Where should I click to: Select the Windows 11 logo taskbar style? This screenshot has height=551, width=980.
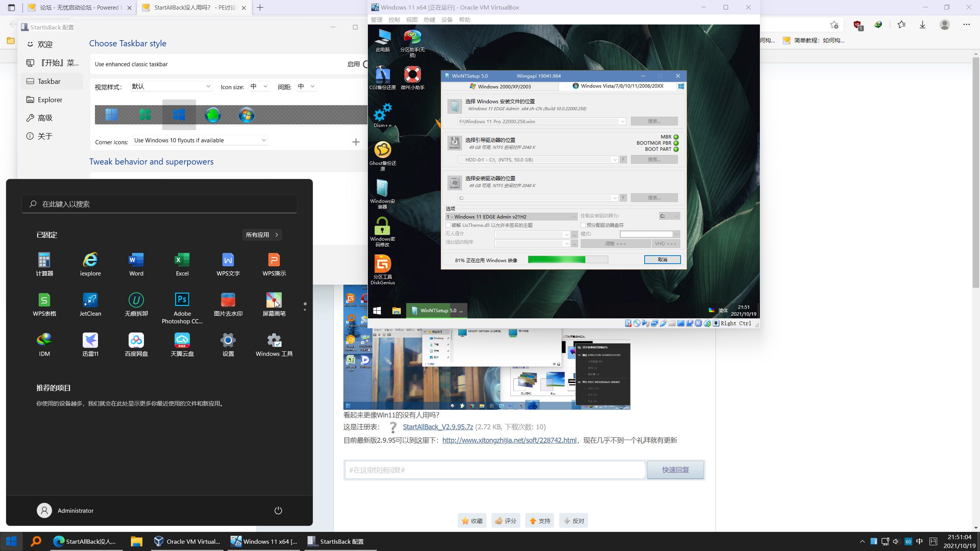tap(112, 114)
